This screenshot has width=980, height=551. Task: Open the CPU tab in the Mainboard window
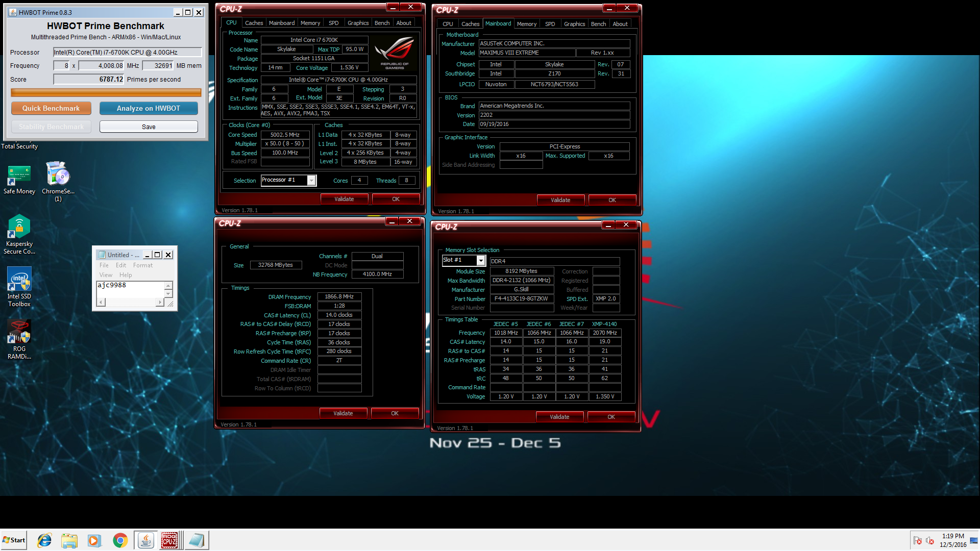[x=448, y=24]
